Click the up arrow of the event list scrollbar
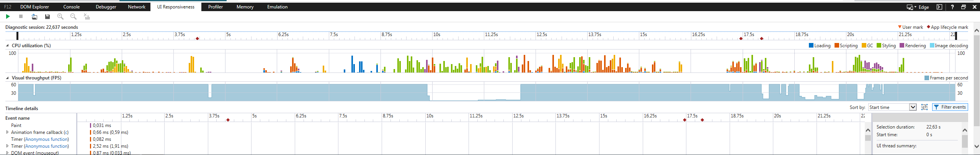Image resolution: width=980 pixels, height=155 pixels. (x=868, y=130)
